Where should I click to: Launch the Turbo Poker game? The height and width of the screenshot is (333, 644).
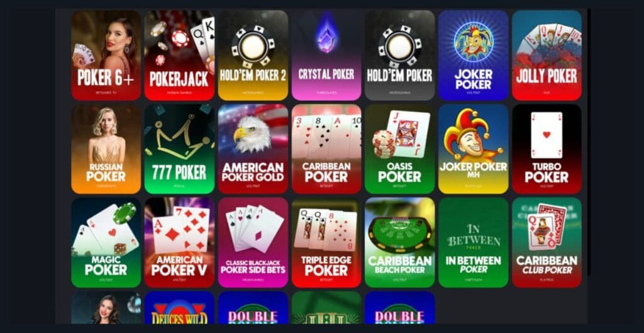(x=547, y=149)
